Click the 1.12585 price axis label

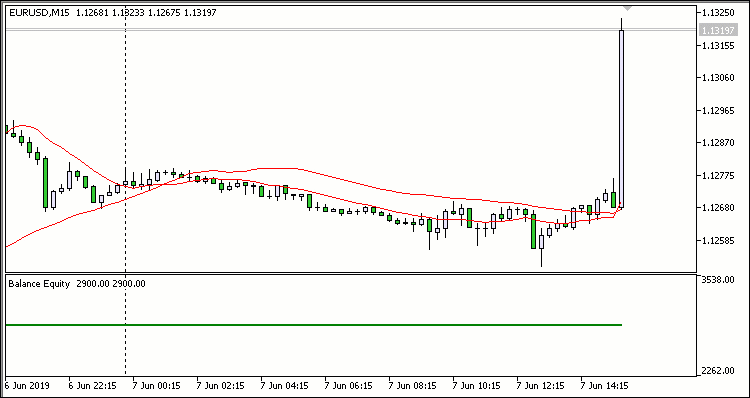point(717,241)
